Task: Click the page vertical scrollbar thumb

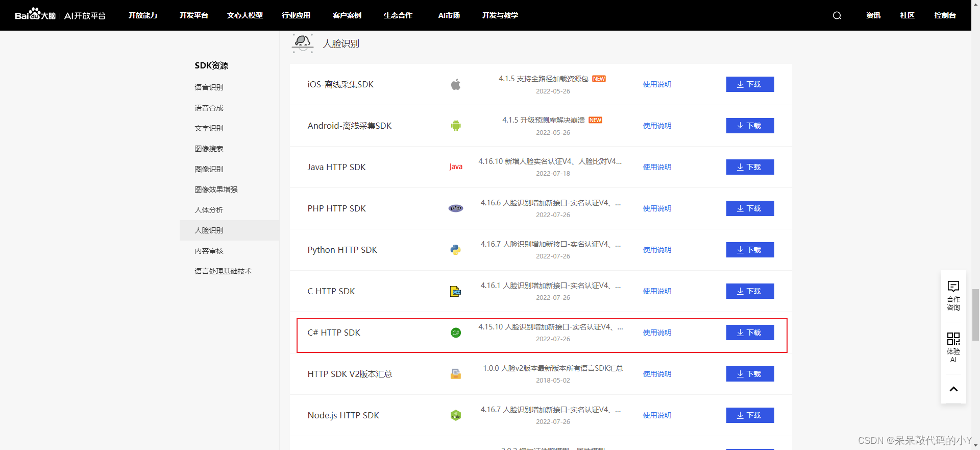Action: [x=975, y=315]
